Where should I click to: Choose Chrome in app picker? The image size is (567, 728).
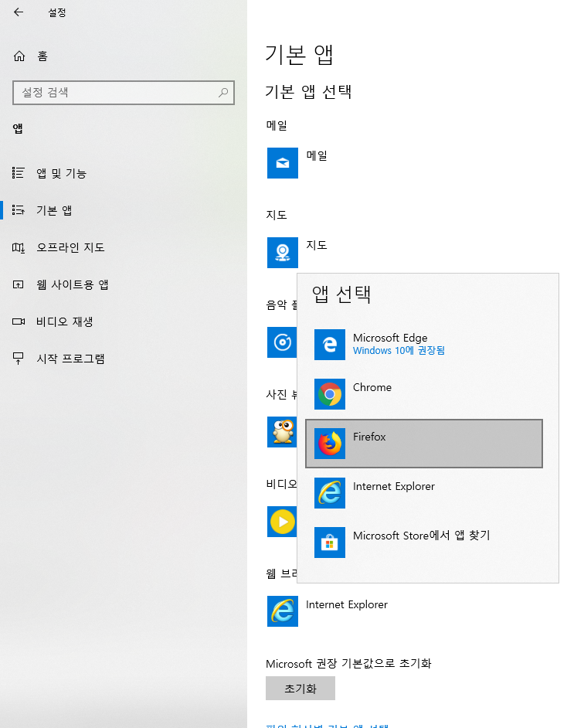point(424,394)
